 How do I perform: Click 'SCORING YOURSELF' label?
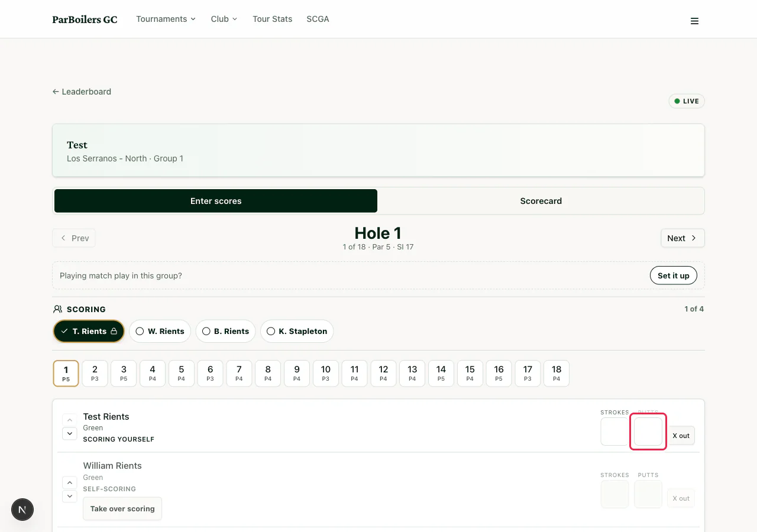pyautogui.click(x=119, y=439)
